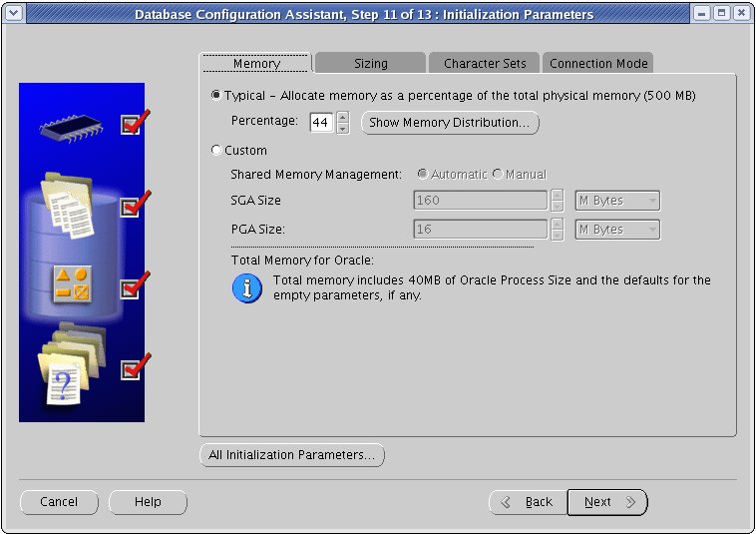Proceed with the Next button

606,502
